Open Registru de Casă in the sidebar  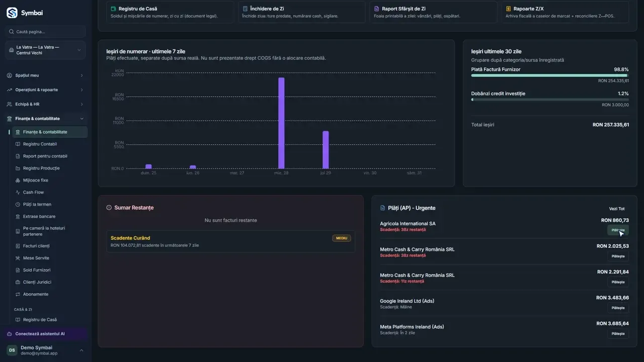point(49,320)
